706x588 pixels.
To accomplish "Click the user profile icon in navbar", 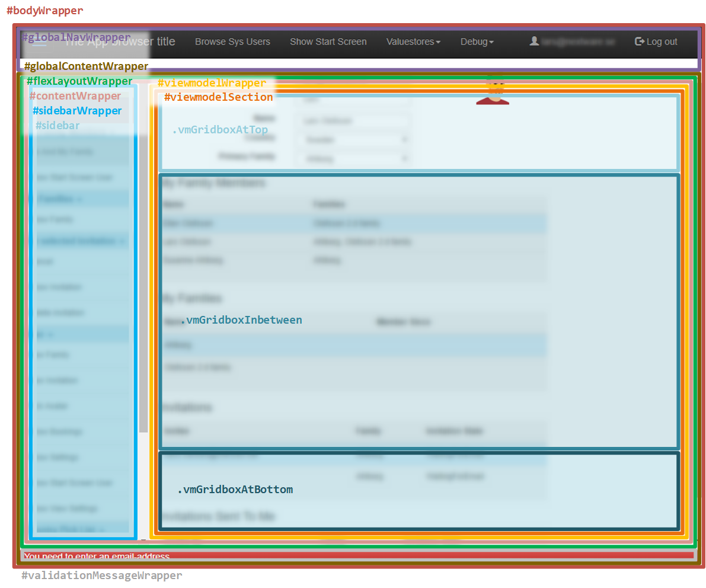I will pyautogui.click(x=534, y=41).
